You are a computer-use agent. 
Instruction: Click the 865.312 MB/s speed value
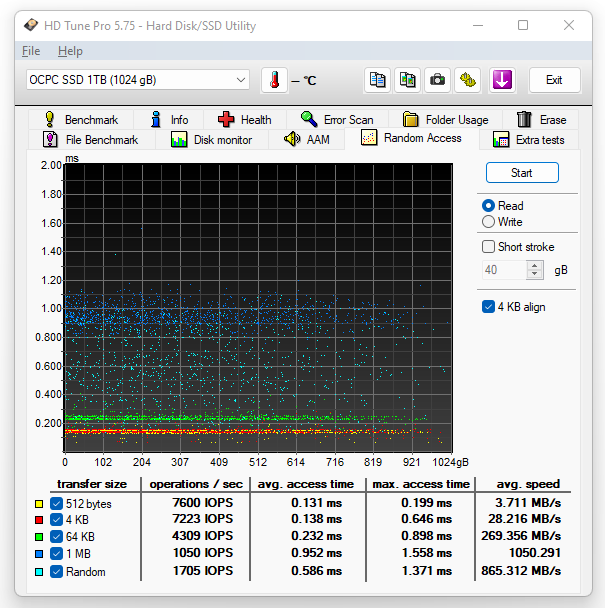click(521, 571)
